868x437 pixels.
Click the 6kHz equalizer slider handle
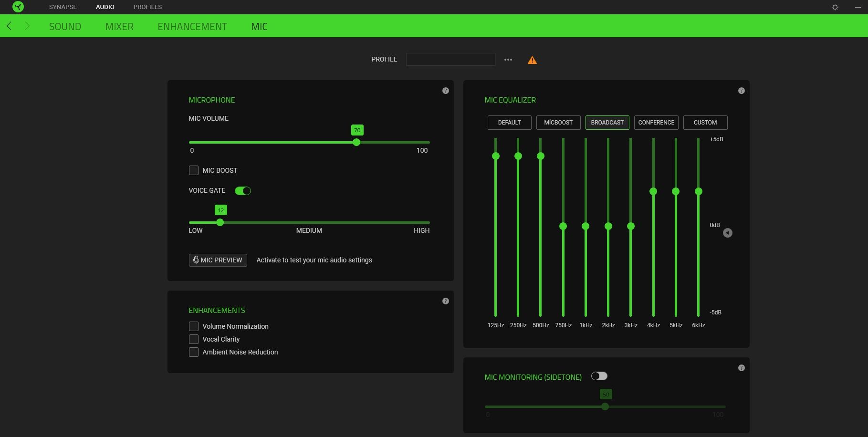click(x=699, y=191)
